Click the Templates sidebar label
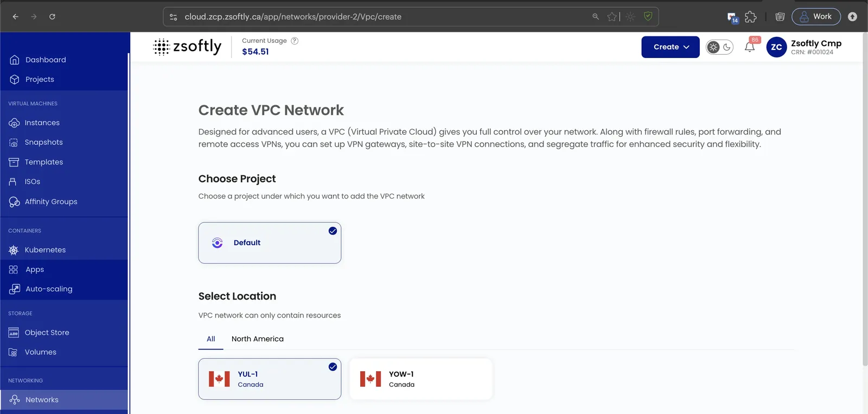 coord(44,162)
